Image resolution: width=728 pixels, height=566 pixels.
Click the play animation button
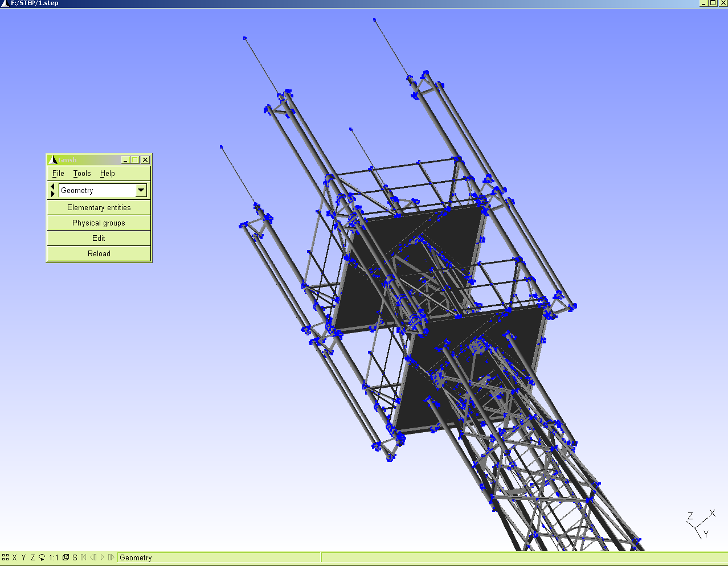[x=103, y=557]
